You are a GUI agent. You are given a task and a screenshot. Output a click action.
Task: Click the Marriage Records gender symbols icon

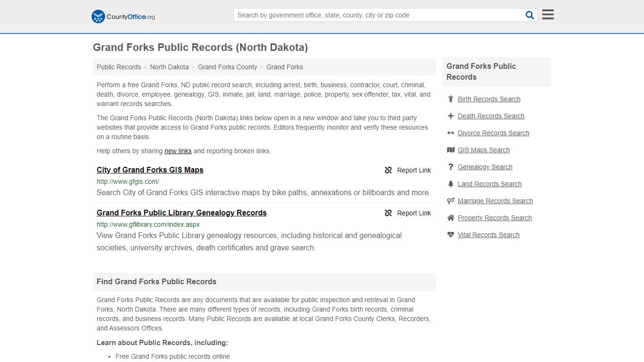coord(451,201)
